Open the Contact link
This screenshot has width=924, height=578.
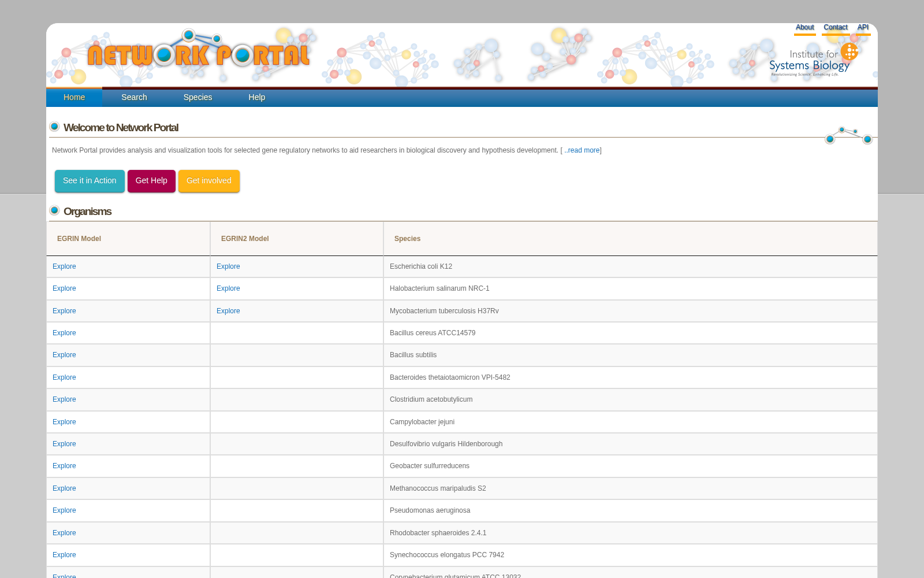point(835,27)
